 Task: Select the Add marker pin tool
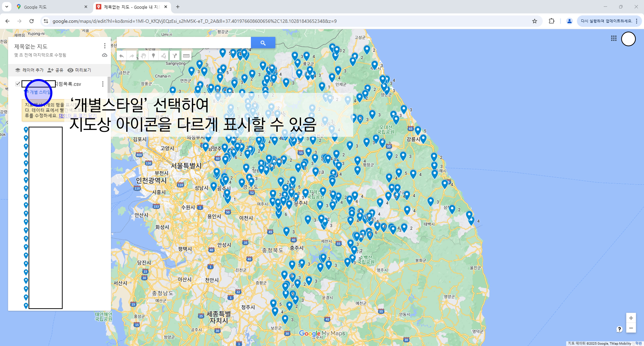[x=154, y=56]
